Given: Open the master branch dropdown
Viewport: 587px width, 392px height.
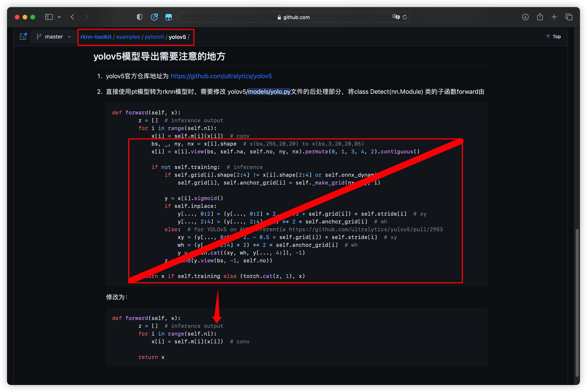Looking at the screenshot, I should [x=54, y=37].
